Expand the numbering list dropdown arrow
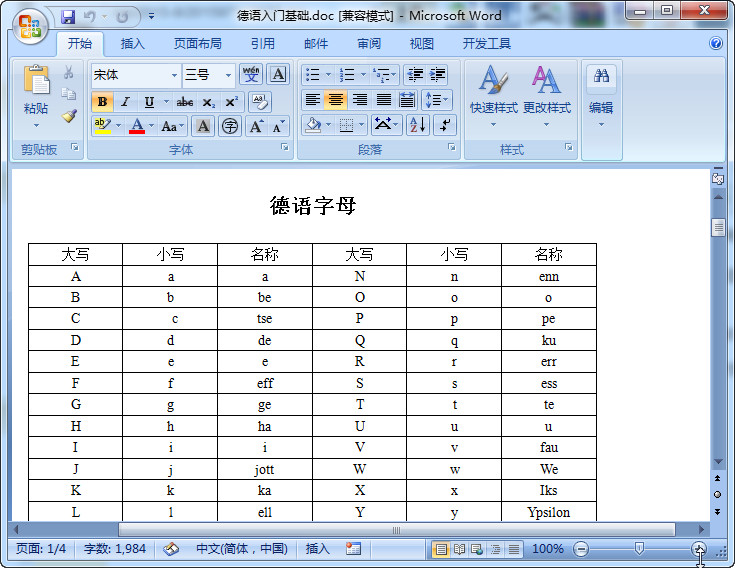The height and width of the screenshot is (568, 735). [363, 75]
